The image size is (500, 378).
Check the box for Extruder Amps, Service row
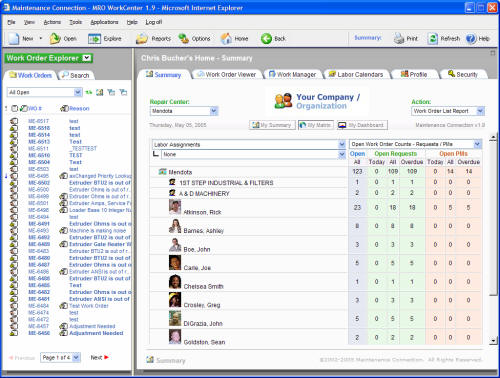pos(14,203)
